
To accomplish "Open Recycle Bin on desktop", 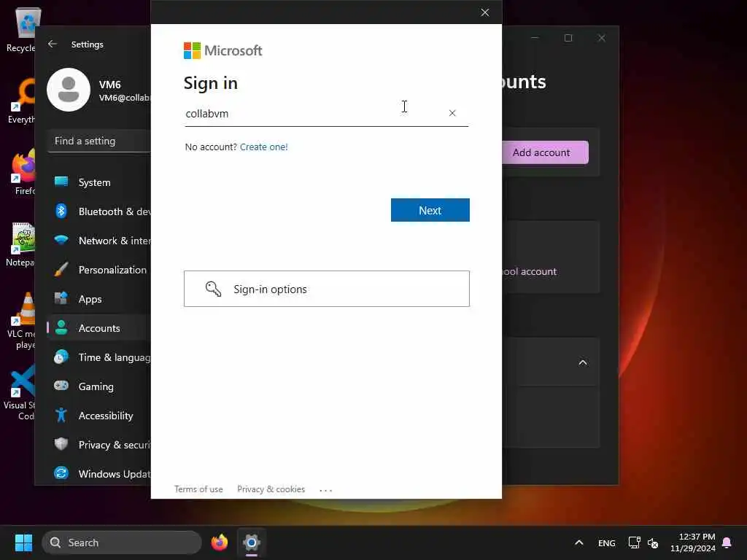I will pos(21,29).
